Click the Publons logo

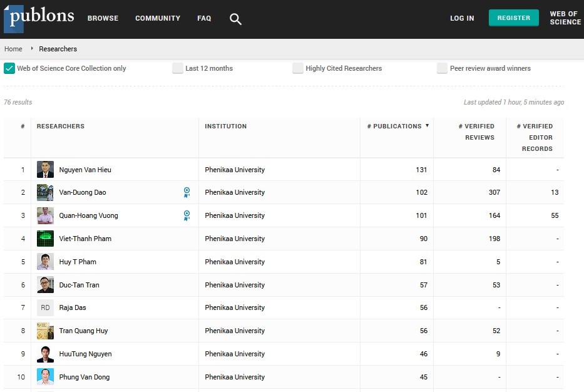[39, 18]
